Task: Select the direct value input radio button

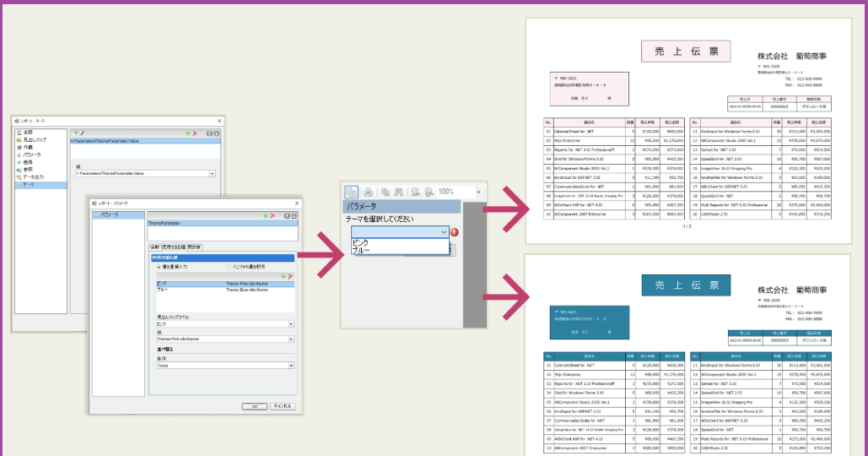Action: (x=159, y=267)
